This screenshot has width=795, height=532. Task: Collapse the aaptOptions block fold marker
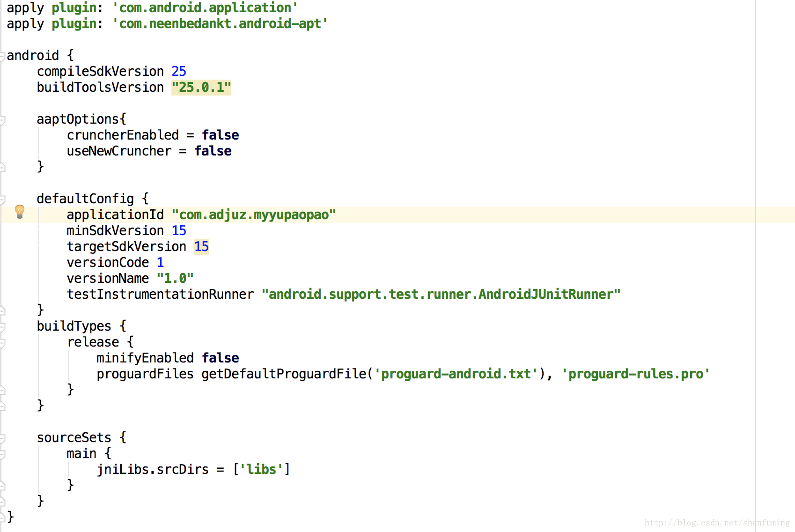coord(2,119)
